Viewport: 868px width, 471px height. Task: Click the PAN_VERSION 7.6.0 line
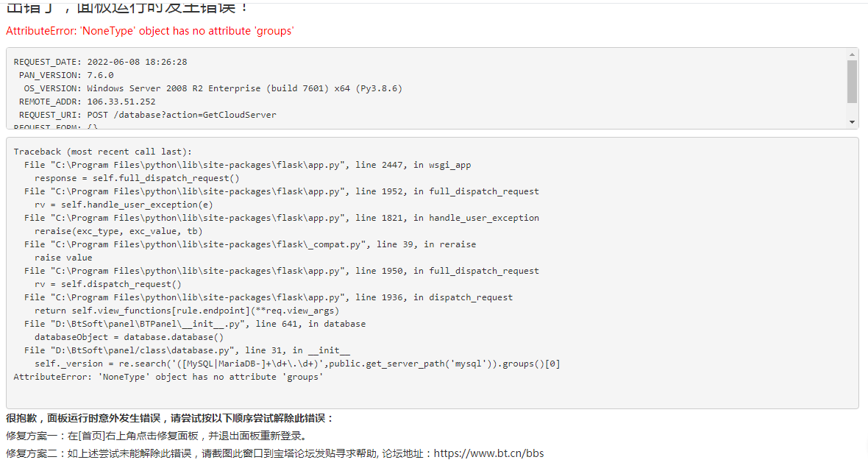(66, 75)
